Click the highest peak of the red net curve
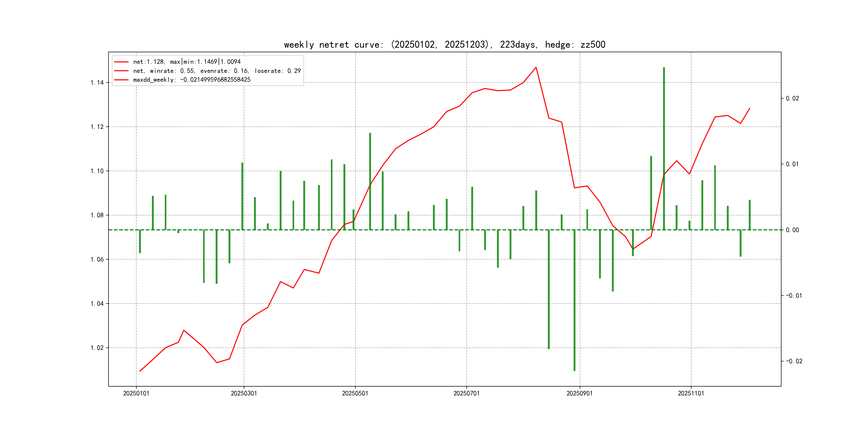 pyautogui.click(x=536, y=68)
